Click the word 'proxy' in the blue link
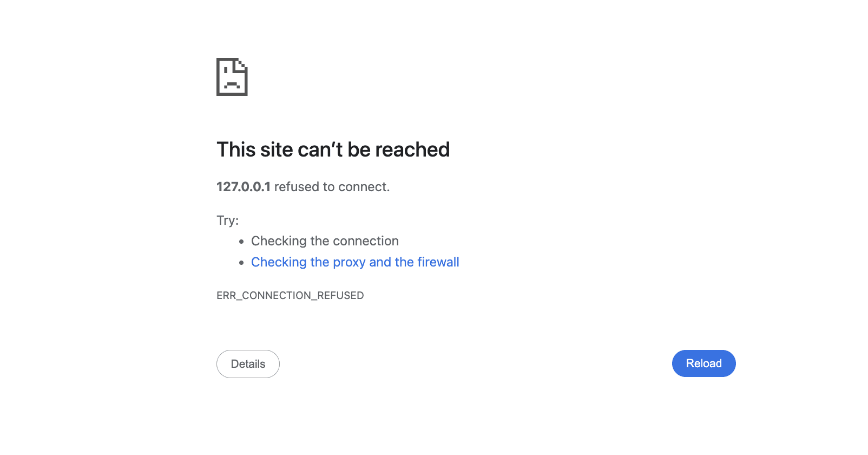868x455 pixels. pos(349,263)
